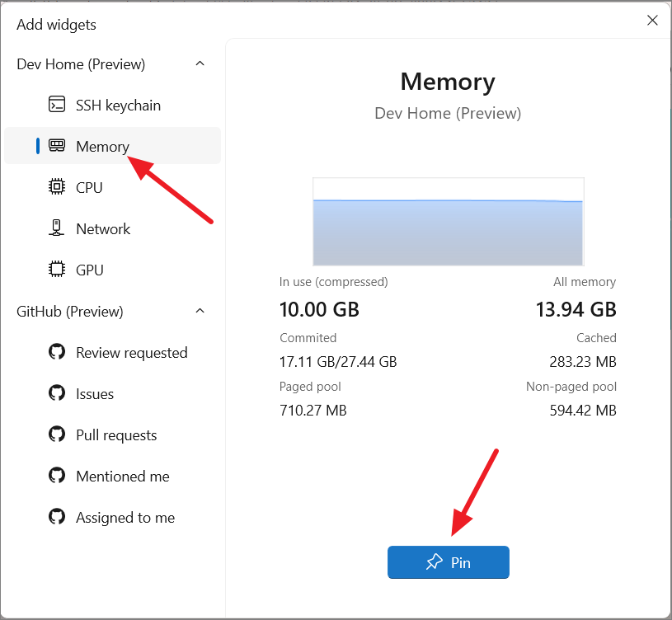Click the GitHub icon beside Pull requests
Screen dimensions: 672x620
pyautogui.click(x=57, y=434)
